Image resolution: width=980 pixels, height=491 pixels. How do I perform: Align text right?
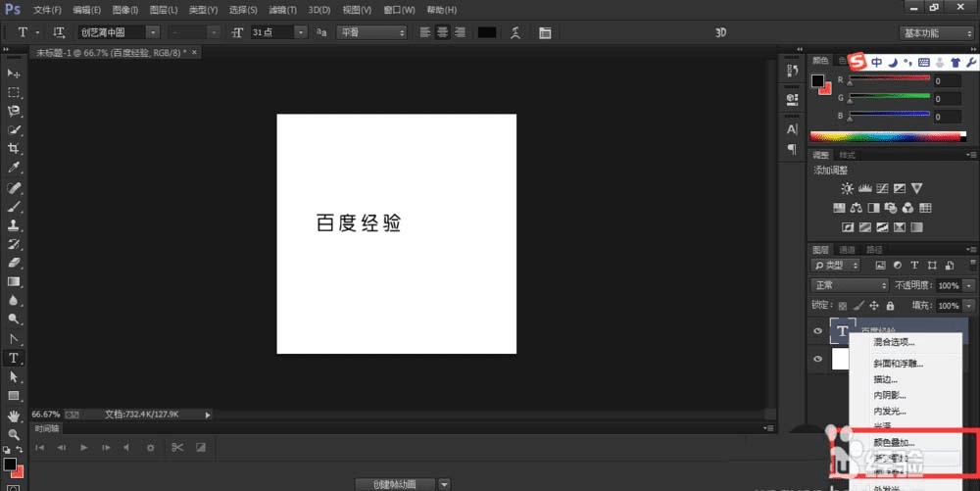click(x=460, y=32)
